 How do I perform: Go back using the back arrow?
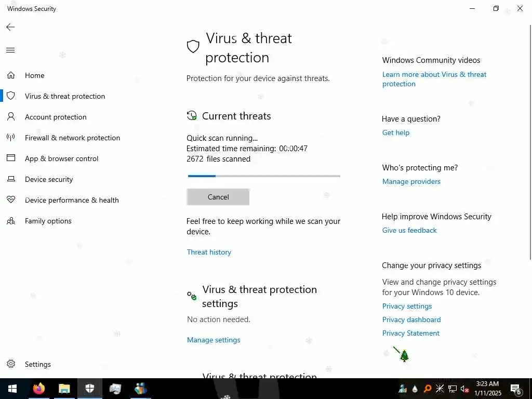(10, 27)
